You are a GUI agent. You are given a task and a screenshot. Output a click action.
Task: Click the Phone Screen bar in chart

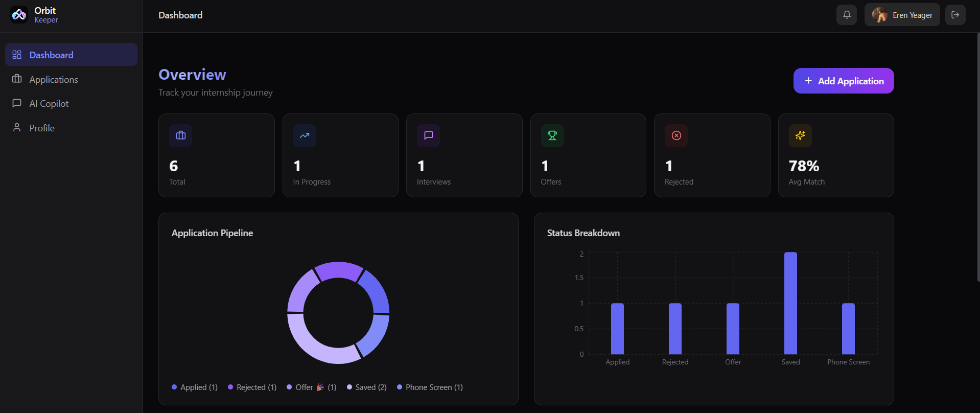(x=848, y=329)
